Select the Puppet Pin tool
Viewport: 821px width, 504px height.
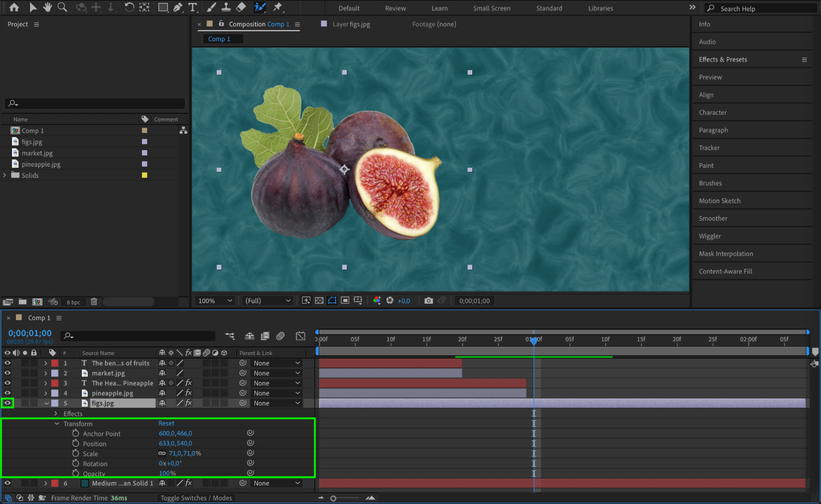click(278, 7)
